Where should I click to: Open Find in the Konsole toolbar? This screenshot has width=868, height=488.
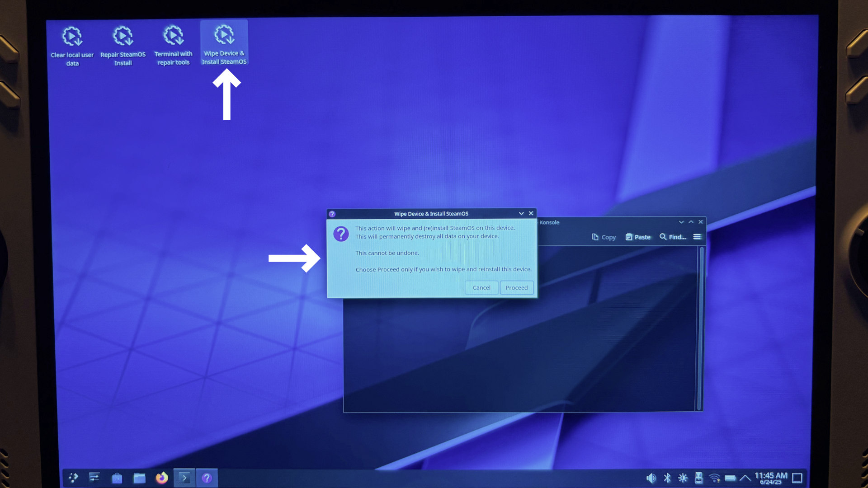(x=673, y=237)
